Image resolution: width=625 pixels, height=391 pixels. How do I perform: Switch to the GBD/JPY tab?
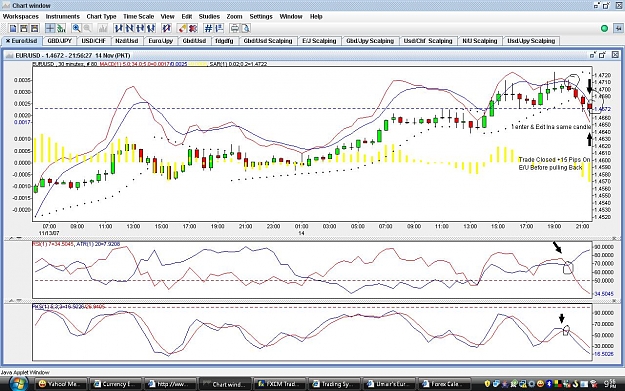pos(59,41)
